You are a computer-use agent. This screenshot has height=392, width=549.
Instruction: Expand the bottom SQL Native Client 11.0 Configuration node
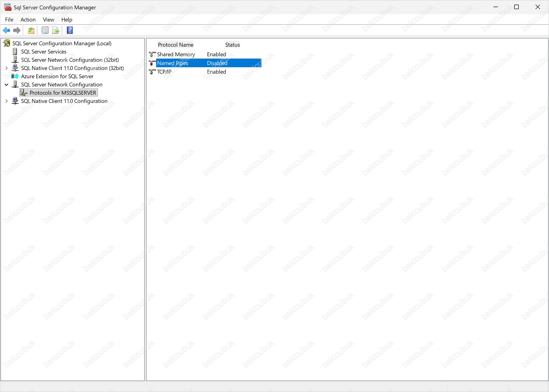coord(6,101)
